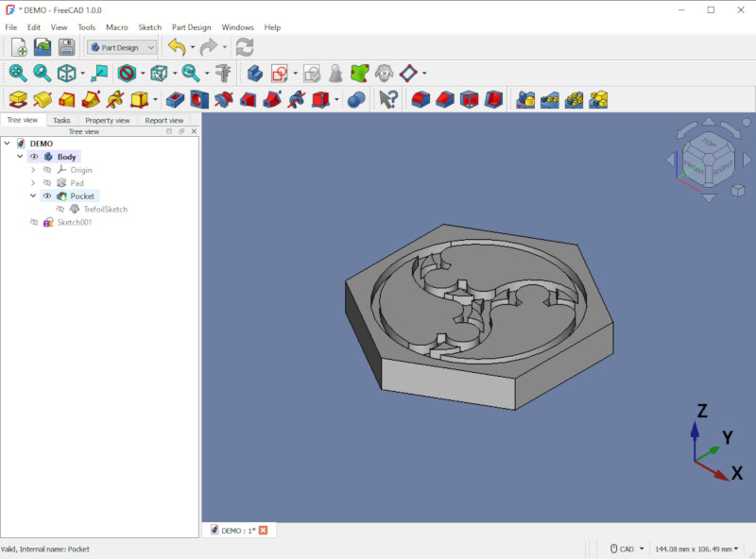
Task: Select the Mirrored tool icon
Action: tap(525, 100)
